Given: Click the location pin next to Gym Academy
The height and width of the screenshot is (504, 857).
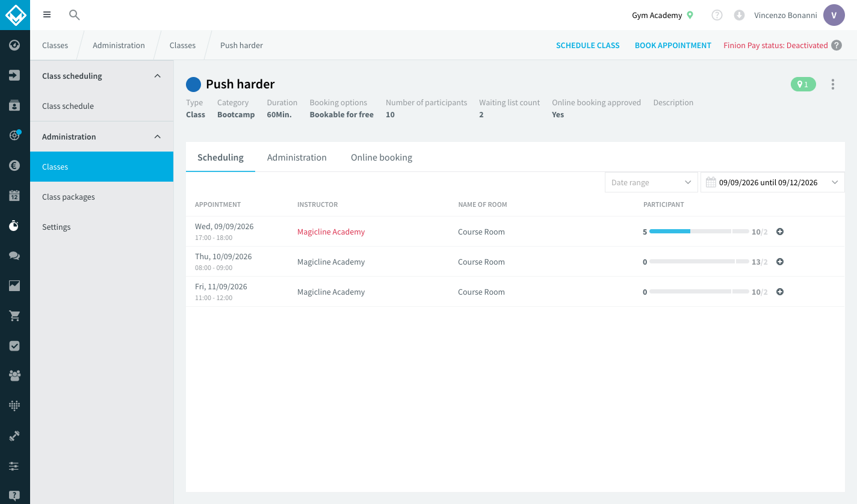Looking at the screenshot, I should 690,15.
